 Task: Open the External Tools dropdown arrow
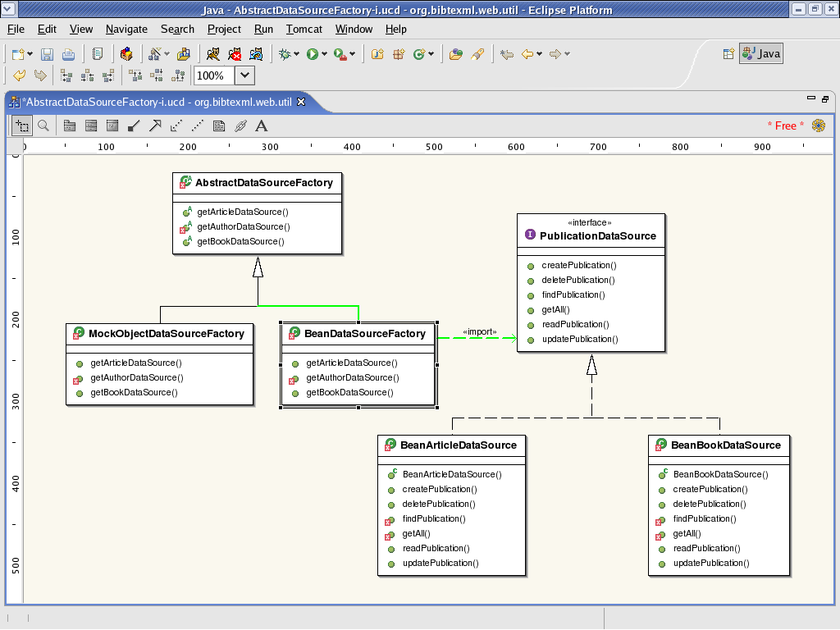click(x=352, y=54)
